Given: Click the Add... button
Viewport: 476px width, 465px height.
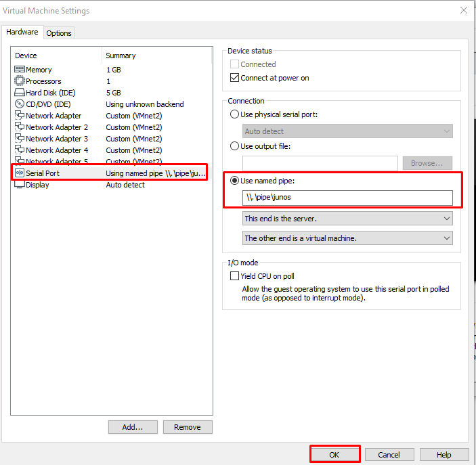Looking at the screenshot, I should point(133,427).
